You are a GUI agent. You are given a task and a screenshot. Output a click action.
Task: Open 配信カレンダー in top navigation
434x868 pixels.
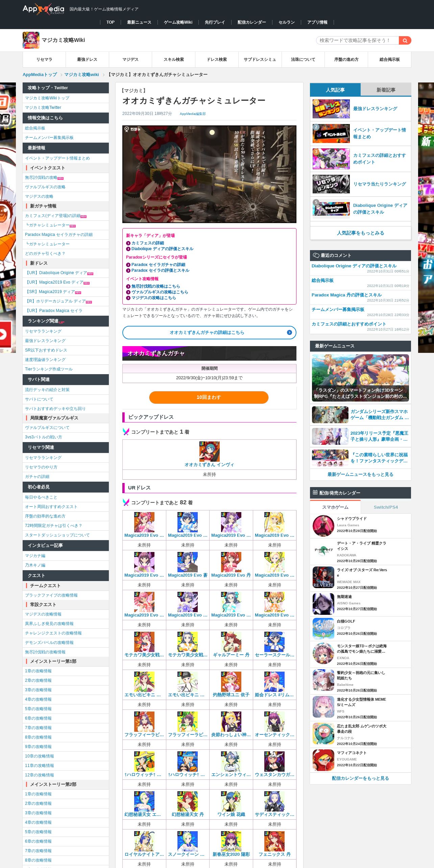[251, 22]
